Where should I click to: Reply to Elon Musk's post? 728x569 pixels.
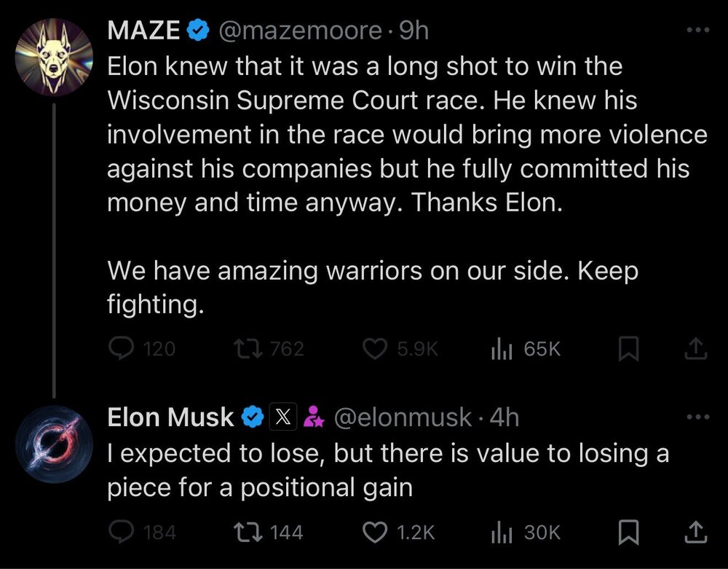119,533
